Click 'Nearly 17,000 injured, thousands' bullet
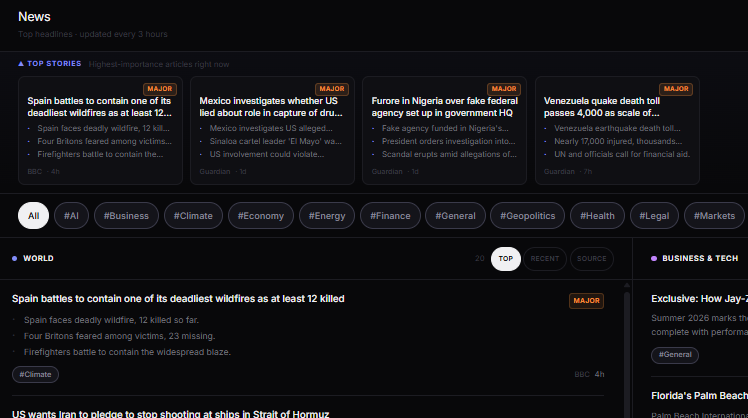Screen dimensions: 748x418 pyautogui.click(x=618, y=141)
